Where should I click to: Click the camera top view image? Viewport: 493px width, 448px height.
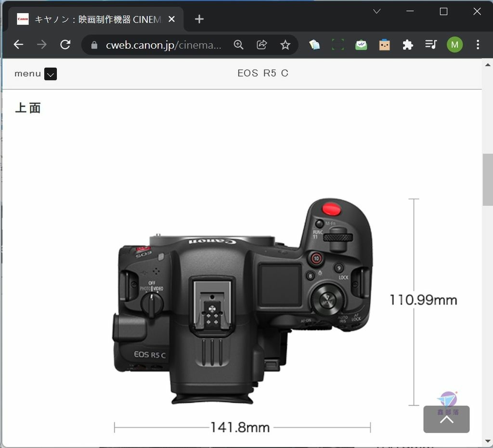[243, 302]
